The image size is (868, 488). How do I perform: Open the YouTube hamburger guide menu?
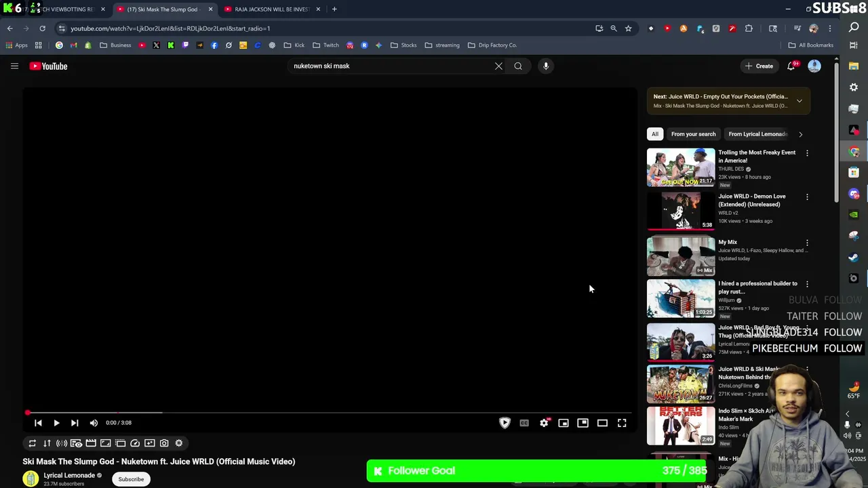(x=14, y=66)
